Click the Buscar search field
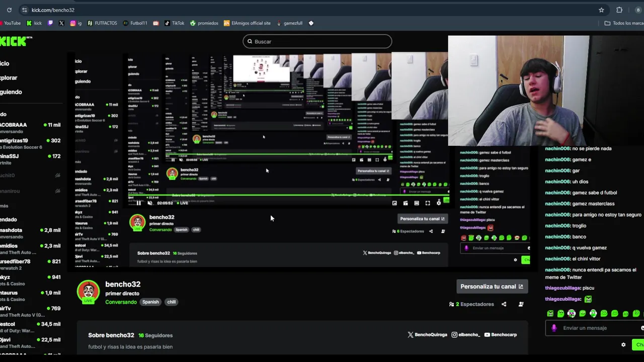644x362 pixels. click(317, 41)
